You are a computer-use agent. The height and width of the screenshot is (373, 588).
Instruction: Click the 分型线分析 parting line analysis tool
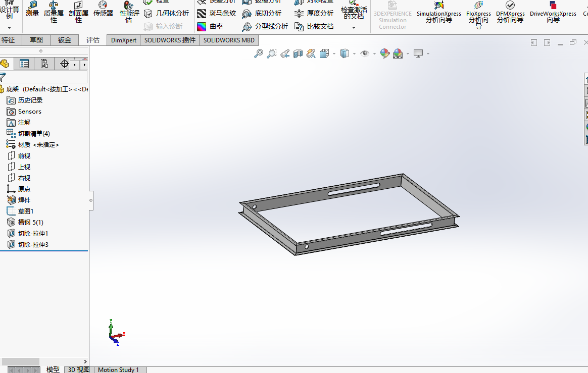[265, 27]
